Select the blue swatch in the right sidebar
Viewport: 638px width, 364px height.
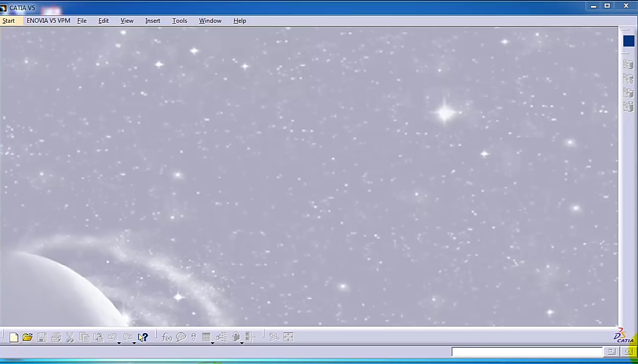click(x=628, y=41)
